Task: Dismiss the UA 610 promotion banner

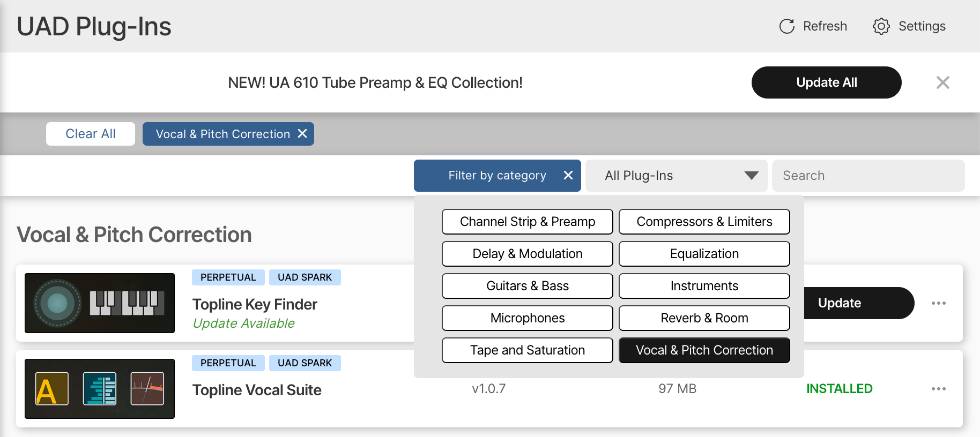Action: coord(942,82)
